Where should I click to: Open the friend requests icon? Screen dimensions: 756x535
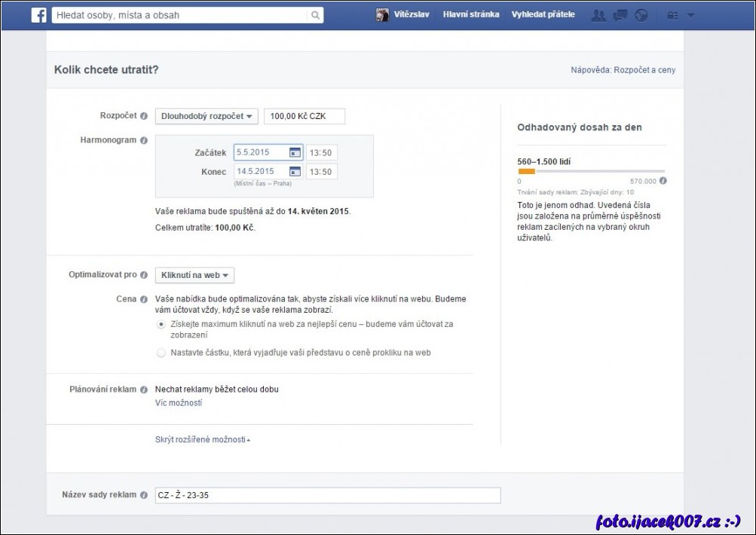coord(598,15)
